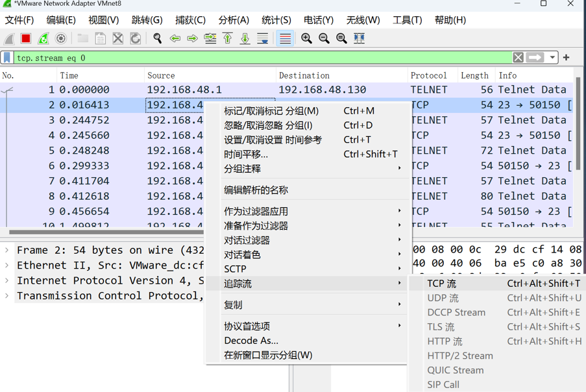Expand Transmission Control Protocol row

coord(6,296)
